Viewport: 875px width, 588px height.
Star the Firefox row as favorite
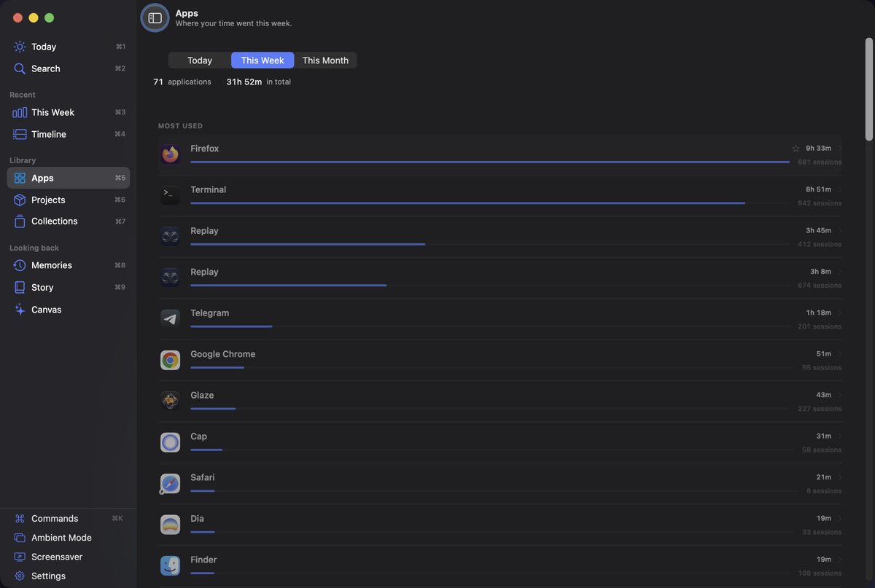[x=796, y=149]
